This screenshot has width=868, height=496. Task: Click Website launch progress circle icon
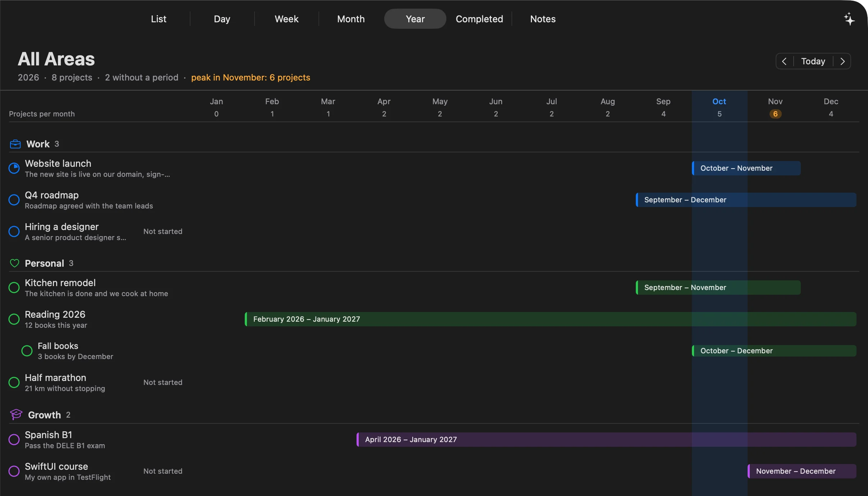click(14, 168)
